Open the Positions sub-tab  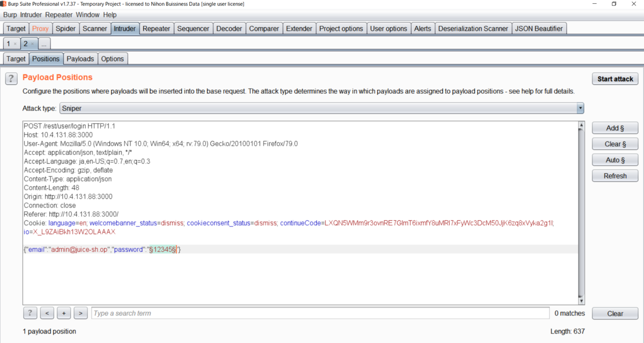point(46,59)
